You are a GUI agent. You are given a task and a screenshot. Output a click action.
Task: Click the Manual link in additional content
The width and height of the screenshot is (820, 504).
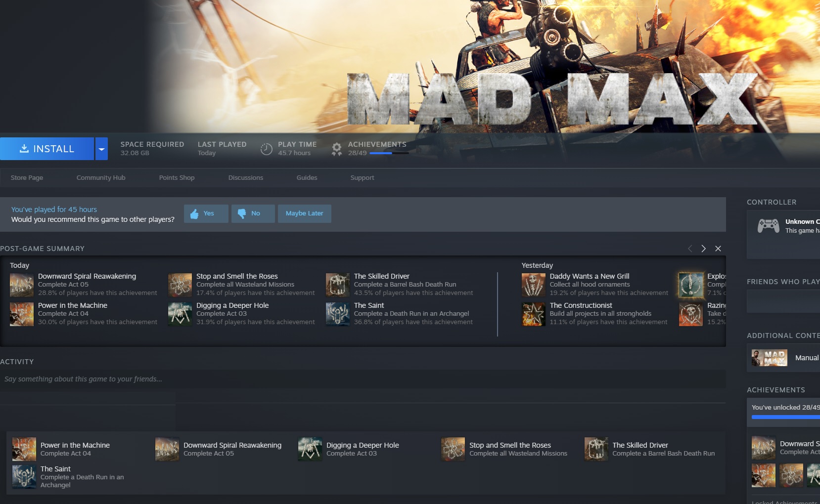807,358
